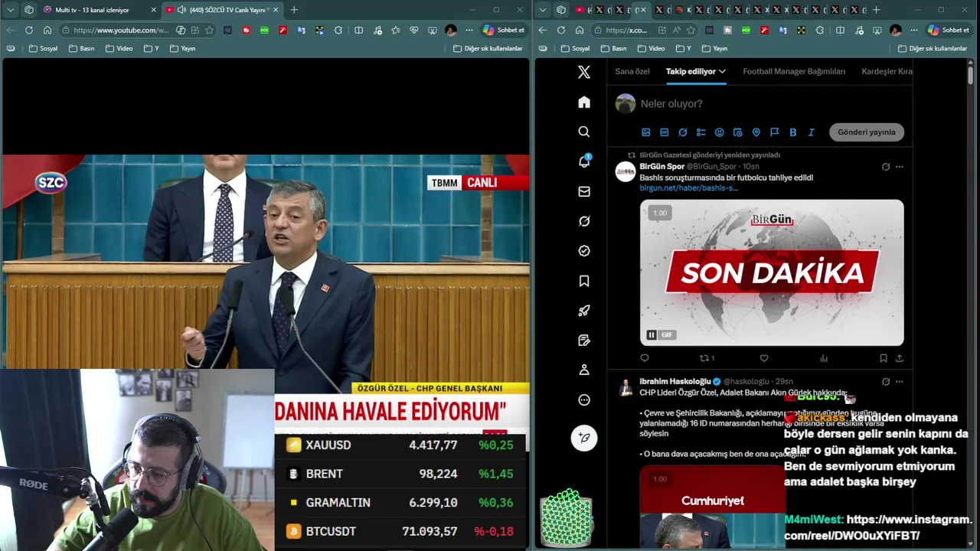The image size is (980, 551).
Task: Switch to the Kardeşler Kıra tab
Action: (x=887, y=71)
